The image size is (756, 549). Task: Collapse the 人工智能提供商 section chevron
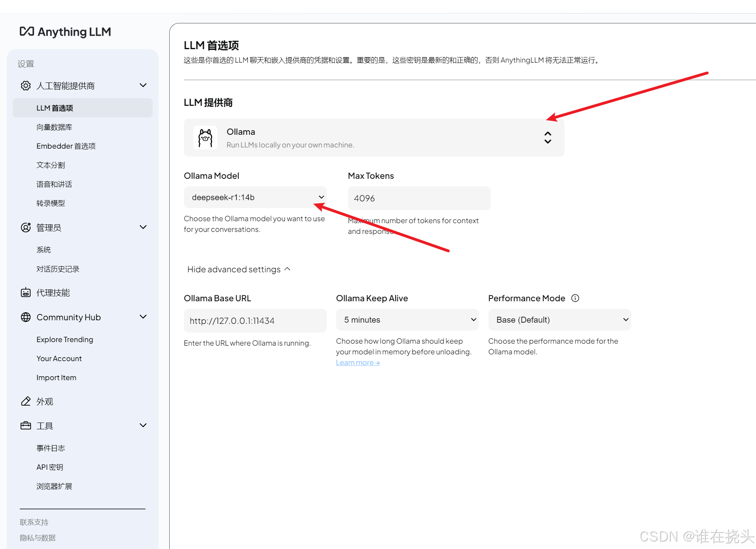coord(144,85)
